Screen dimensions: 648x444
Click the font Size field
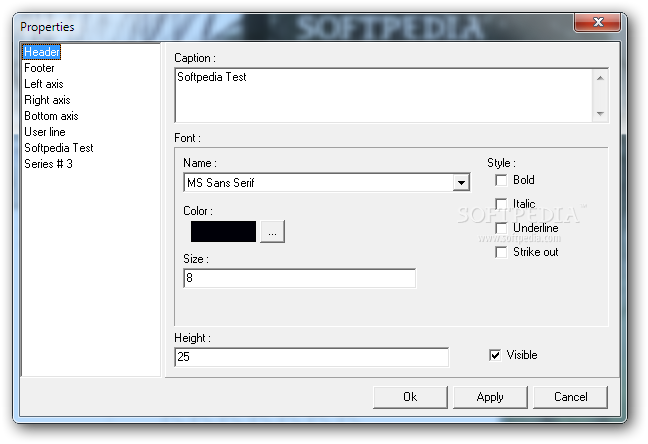[300, 278]
